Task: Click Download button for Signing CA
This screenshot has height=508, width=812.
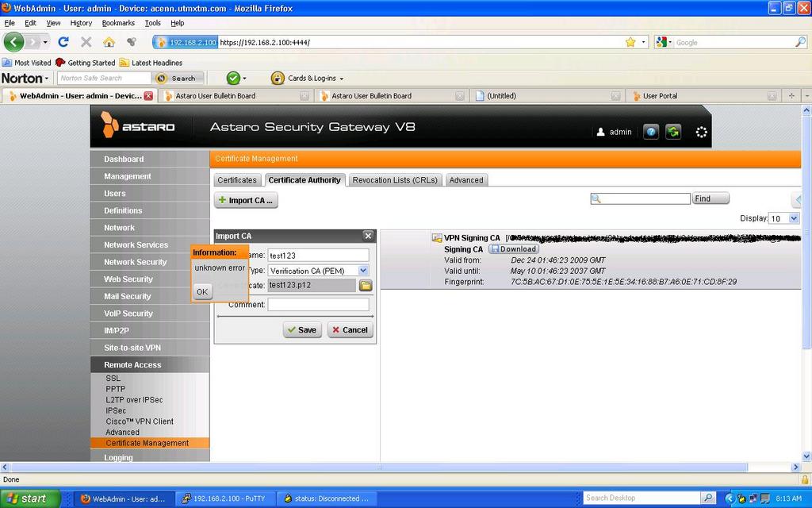Action: pyautogui.click(x=513, y=249)
